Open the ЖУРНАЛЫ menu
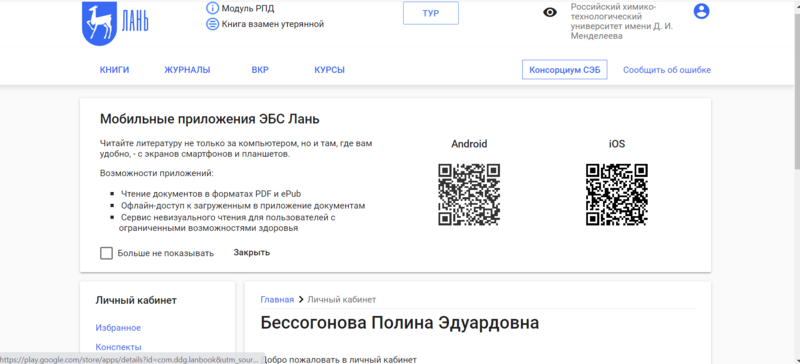The height and width of the screenshot is (364, 800). pos(187,70)
